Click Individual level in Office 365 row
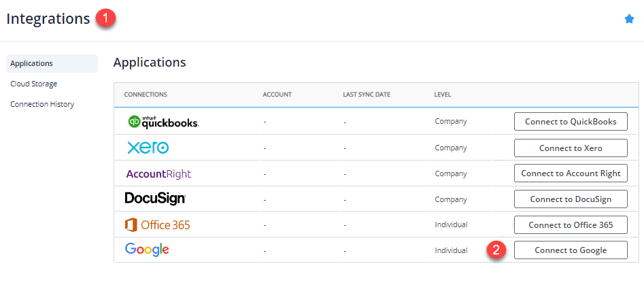 [x=451, y=224]
